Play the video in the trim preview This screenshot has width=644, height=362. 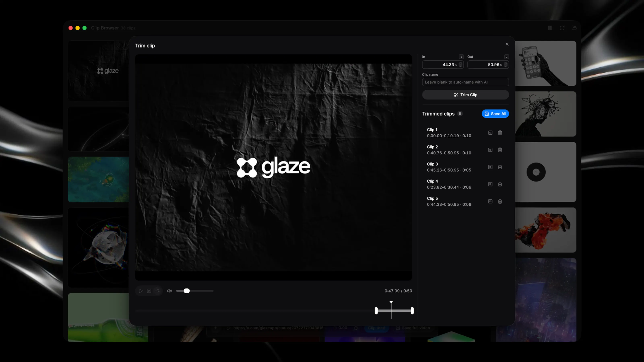coord(141,291)
